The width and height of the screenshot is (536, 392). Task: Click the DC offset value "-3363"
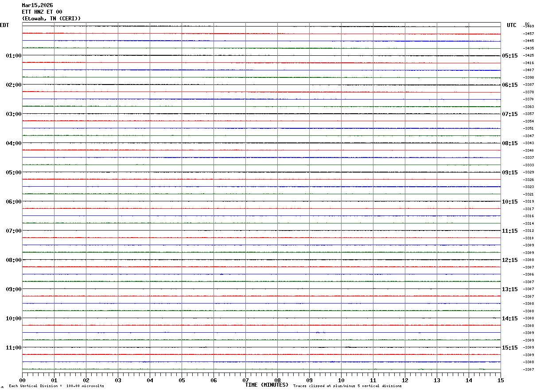[x=528, y=107]
